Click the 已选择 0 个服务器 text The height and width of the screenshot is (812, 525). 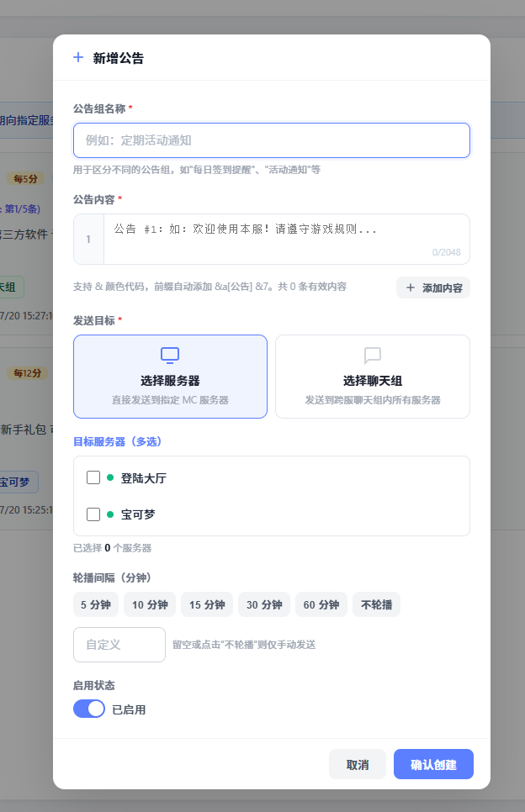click(113, 548)
